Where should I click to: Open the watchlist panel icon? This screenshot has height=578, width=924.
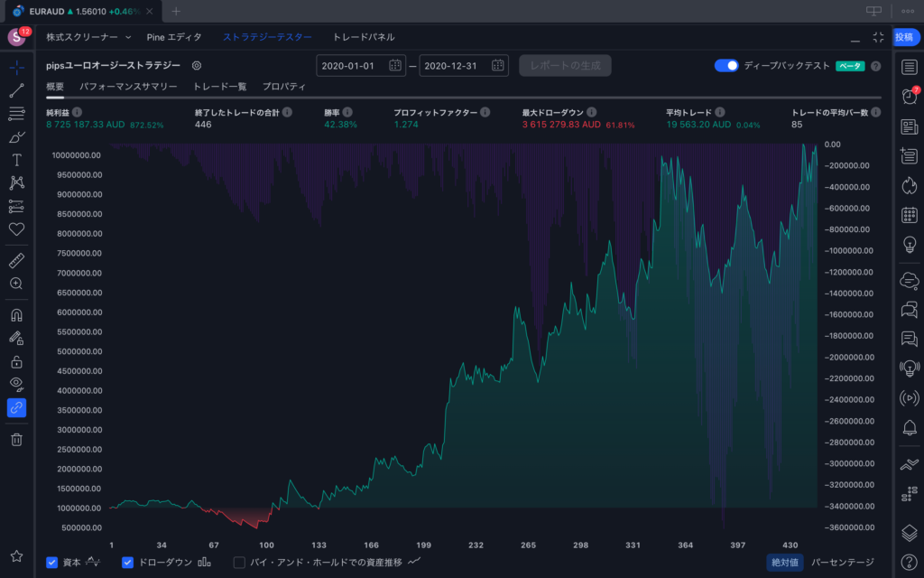910,67
